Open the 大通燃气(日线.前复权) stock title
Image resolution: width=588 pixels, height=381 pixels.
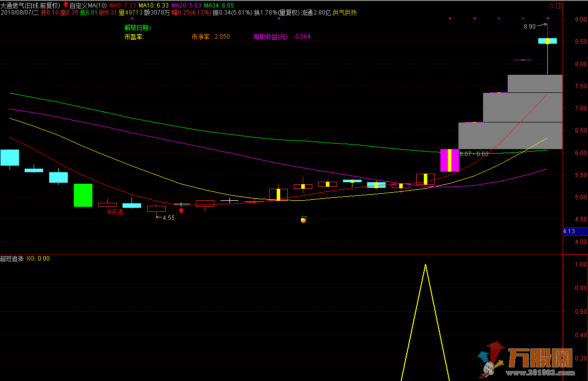click(x=30, y=5)
